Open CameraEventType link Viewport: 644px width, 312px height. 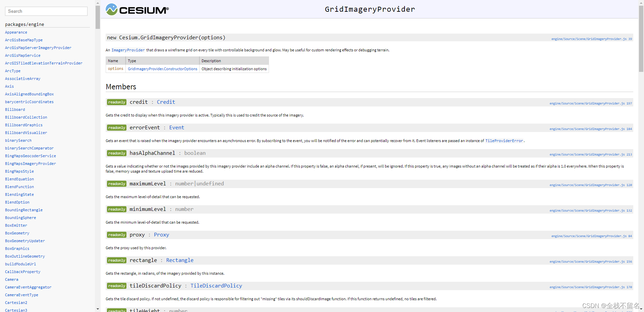point(21,295)
